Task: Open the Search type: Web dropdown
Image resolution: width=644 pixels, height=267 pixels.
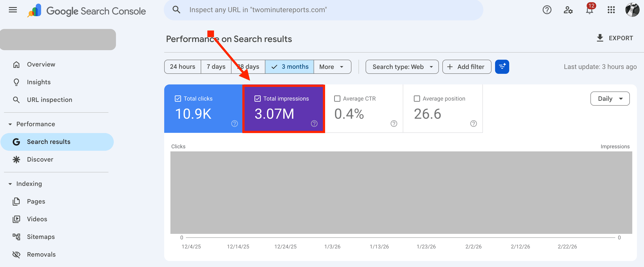Action: coord(402,67)
